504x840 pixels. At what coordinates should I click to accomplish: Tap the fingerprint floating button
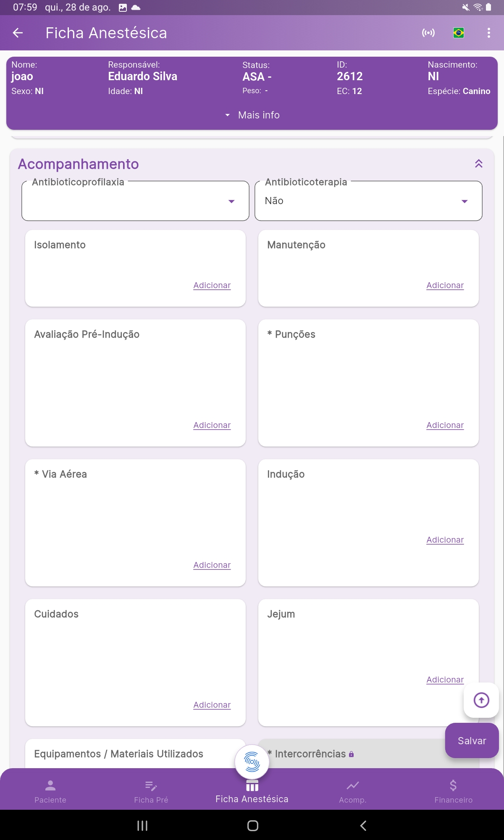(x=252, y=761)
